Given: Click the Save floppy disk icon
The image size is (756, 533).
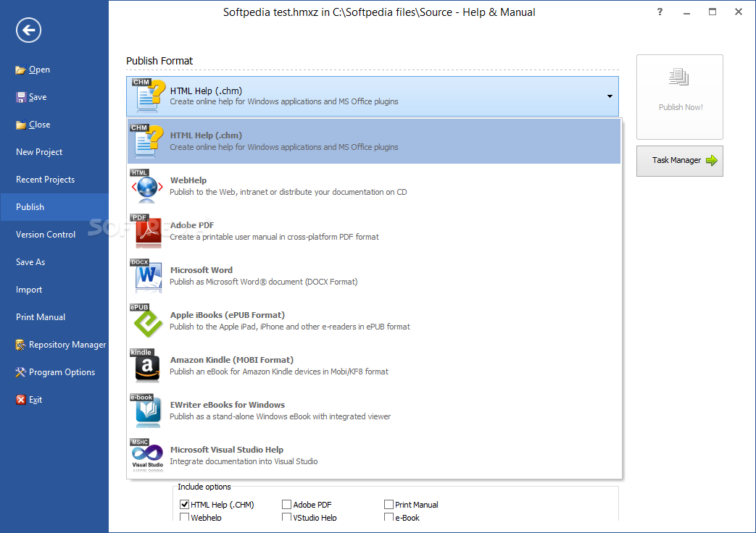Looking at the screenshot, I should 21,97.
